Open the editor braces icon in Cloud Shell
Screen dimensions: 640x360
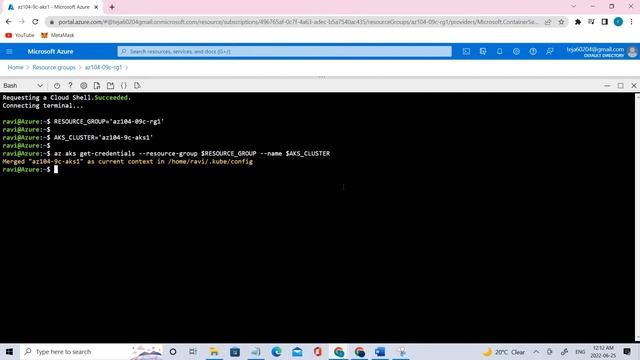pyautogui.click(x=124, y=86)
